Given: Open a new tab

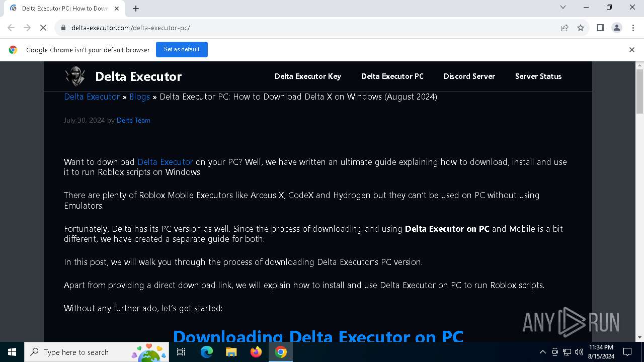Looking at the screenshot, I should (x=136, y=9).
